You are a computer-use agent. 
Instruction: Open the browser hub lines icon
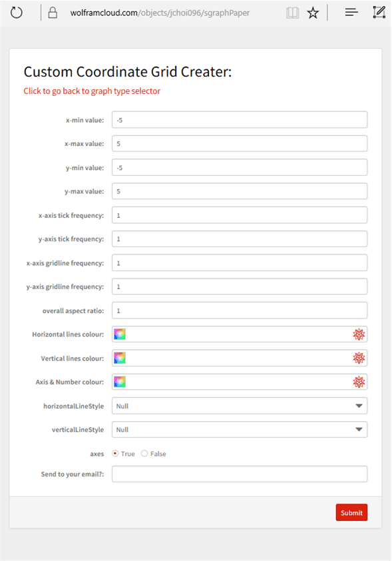351,13
